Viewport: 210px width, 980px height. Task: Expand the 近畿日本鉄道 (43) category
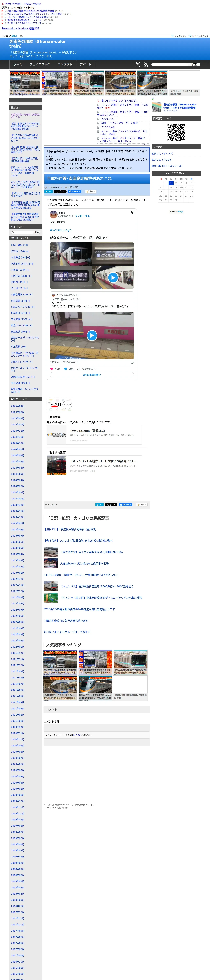click(x=33, y=377)
